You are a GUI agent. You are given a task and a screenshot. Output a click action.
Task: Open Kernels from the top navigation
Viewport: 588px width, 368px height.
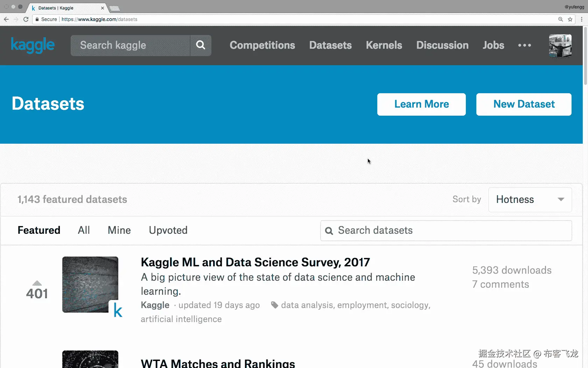[384, 45]
